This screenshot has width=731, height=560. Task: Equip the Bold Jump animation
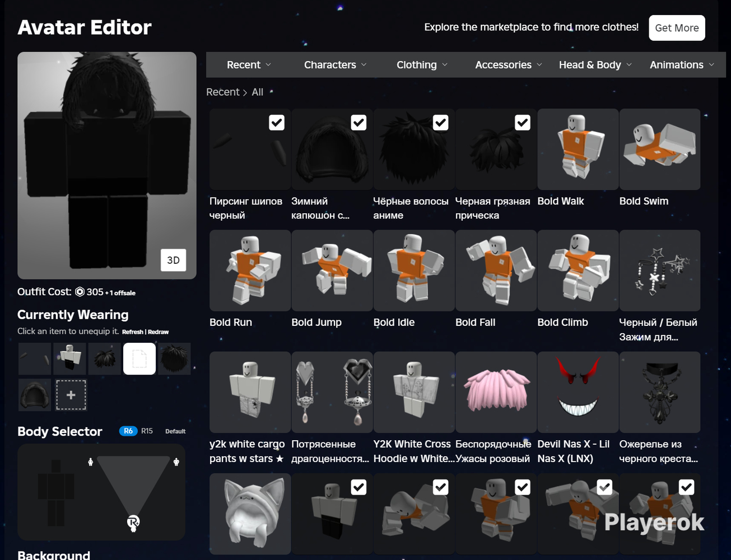(x=332, y=270)
